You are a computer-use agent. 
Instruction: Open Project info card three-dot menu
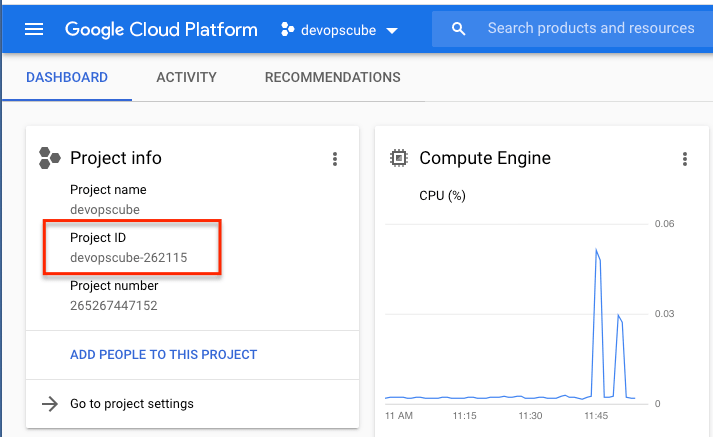coord(335,159)
